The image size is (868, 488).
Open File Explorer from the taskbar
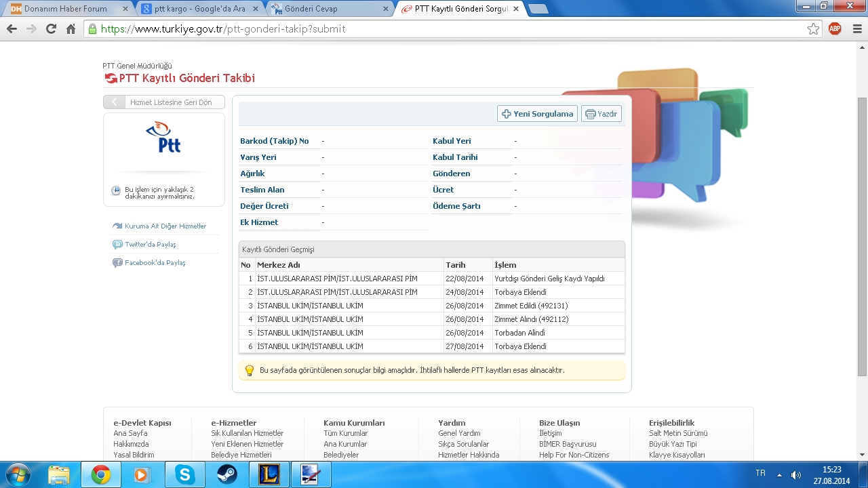pyautogui.click(x=59, y=475)
